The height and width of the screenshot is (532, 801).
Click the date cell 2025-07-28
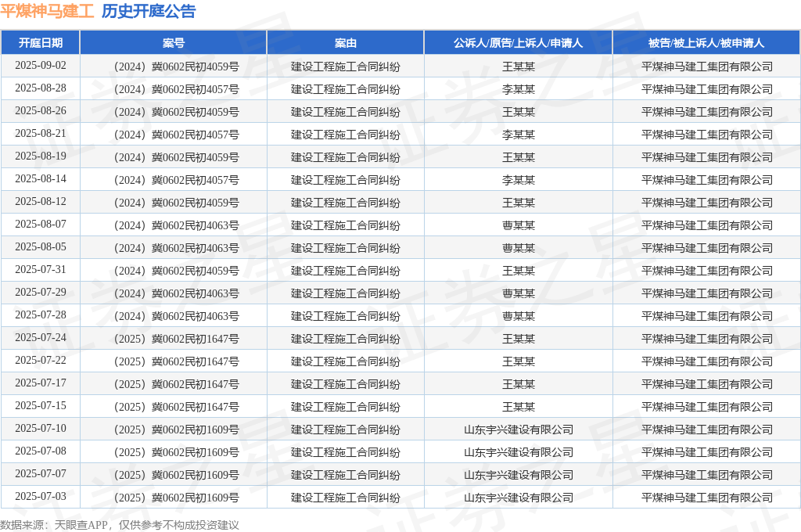pyautogui.click(x=41, y=315)
